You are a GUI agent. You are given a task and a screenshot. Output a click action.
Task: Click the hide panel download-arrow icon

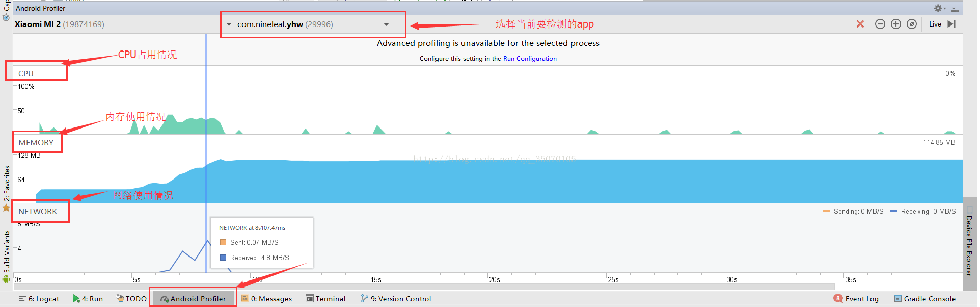click(955, 8)
